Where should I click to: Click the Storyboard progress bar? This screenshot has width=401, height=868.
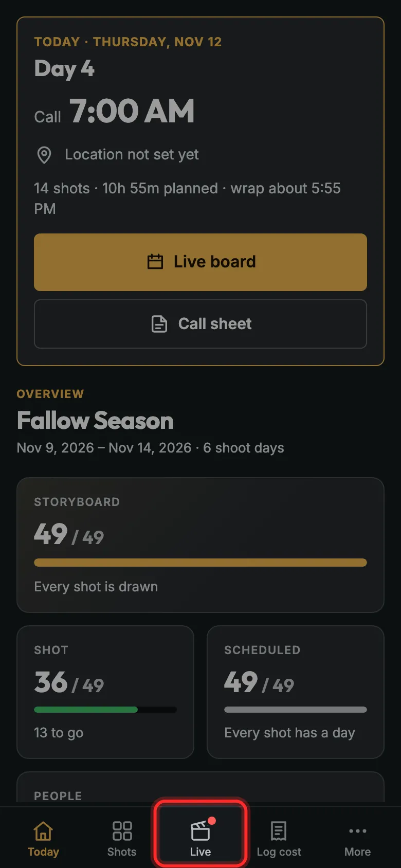coord(200,563)
